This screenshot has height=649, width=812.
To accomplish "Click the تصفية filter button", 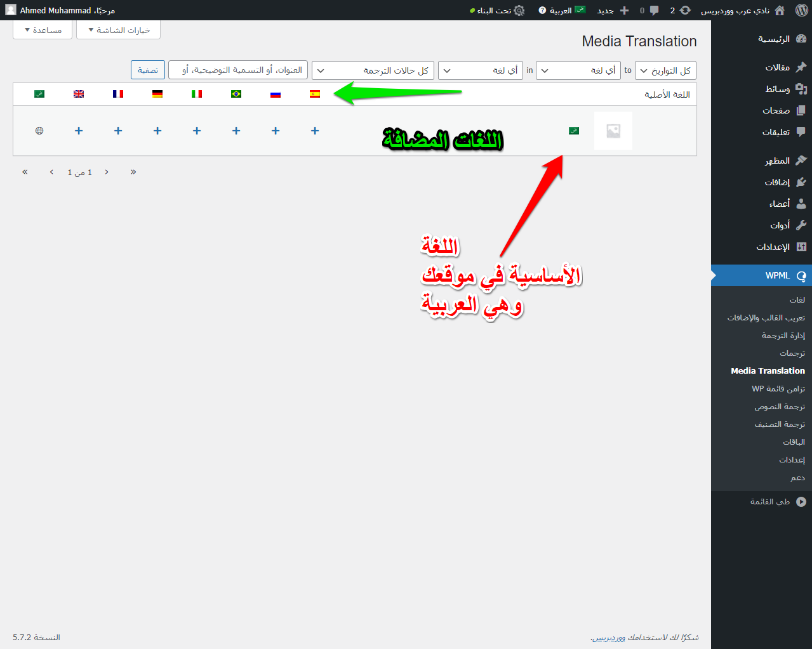I will pos(148,70).
